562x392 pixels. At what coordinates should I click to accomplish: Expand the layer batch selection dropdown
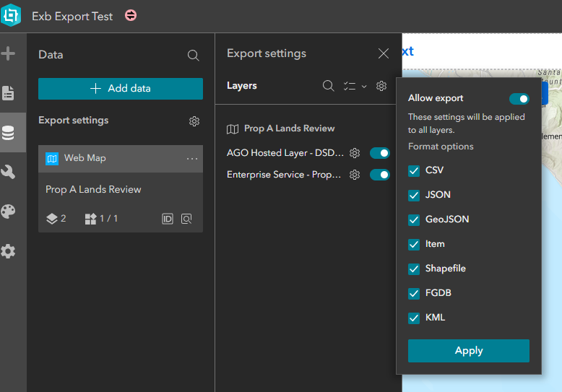click(354, 86)
